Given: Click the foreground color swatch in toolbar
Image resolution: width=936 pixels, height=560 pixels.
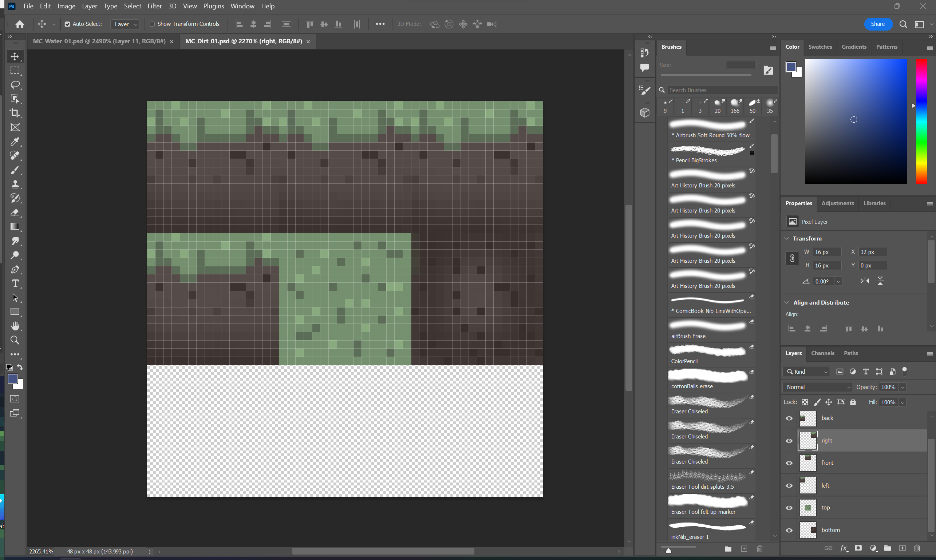Looking at the screenshot, I should coord(12,378).
